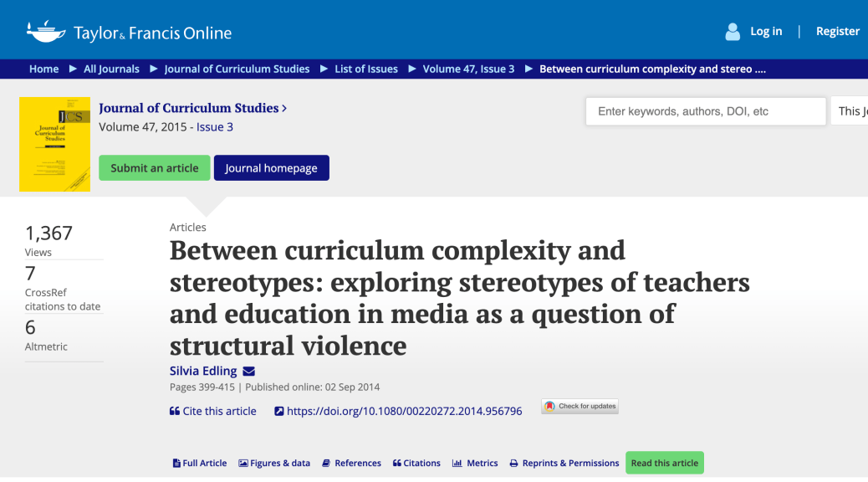Go to the Journal homepage button

click(272, 168)
